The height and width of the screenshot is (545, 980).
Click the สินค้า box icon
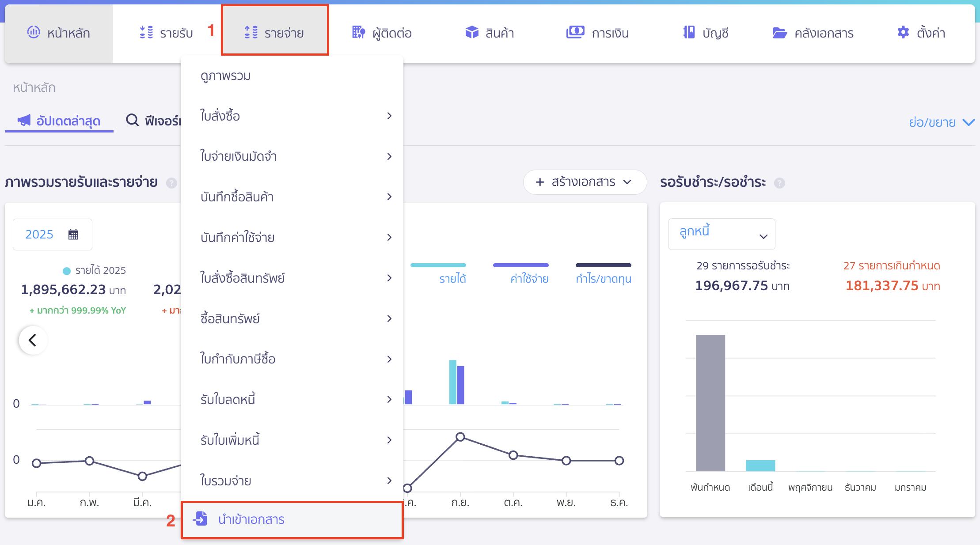(x=472, y=32)
